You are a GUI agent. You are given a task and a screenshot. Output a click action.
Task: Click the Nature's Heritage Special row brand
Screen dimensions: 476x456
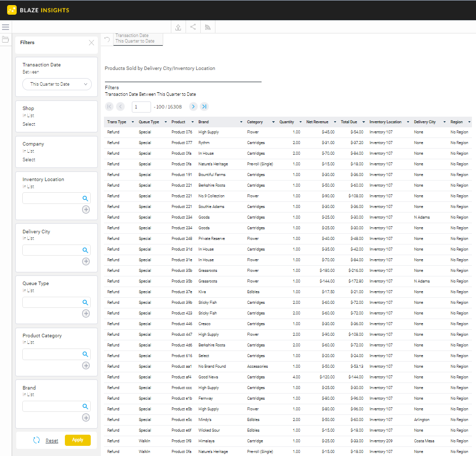tap(213, 164)
